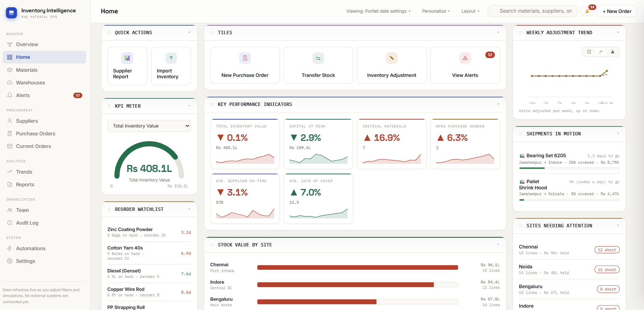Open the Bearing Set 6205 shipment
Screen dimensions: 644x310
569,160
